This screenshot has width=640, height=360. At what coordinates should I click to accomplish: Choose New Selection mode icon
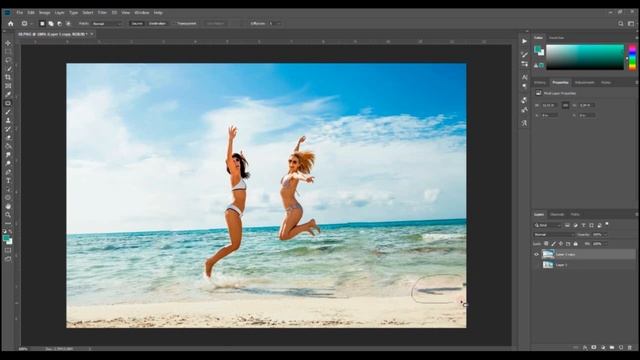point(42,24)
